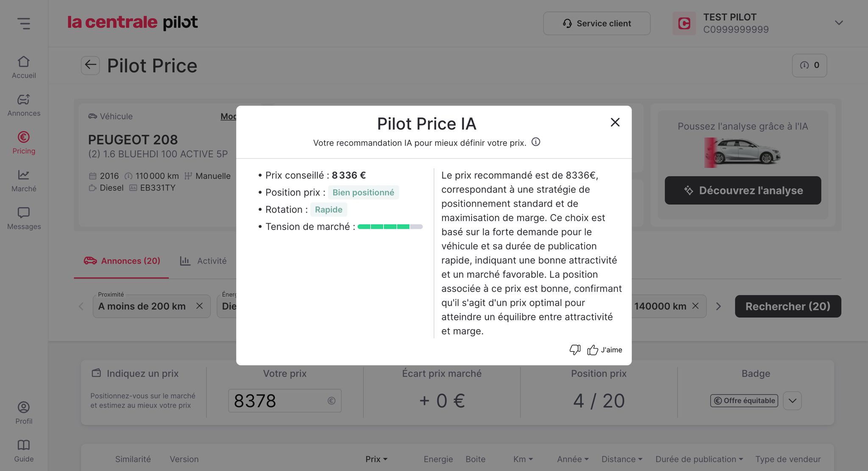The height and width of the screenshot is (471, 868).
Task: Sort by Durée de publication column
Action: point(699,459)
